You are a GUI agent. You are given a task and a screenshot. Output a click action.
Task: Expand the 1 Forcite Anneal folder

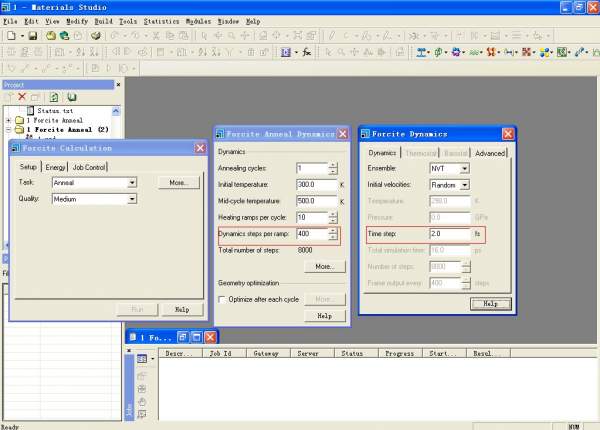(x=9, y=120)
